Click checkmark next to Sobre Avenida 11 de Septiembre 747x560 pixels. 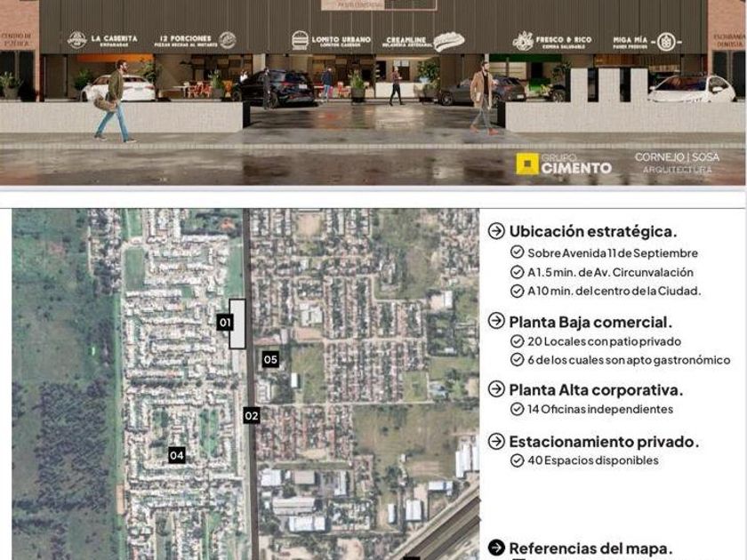click(517, 252)
